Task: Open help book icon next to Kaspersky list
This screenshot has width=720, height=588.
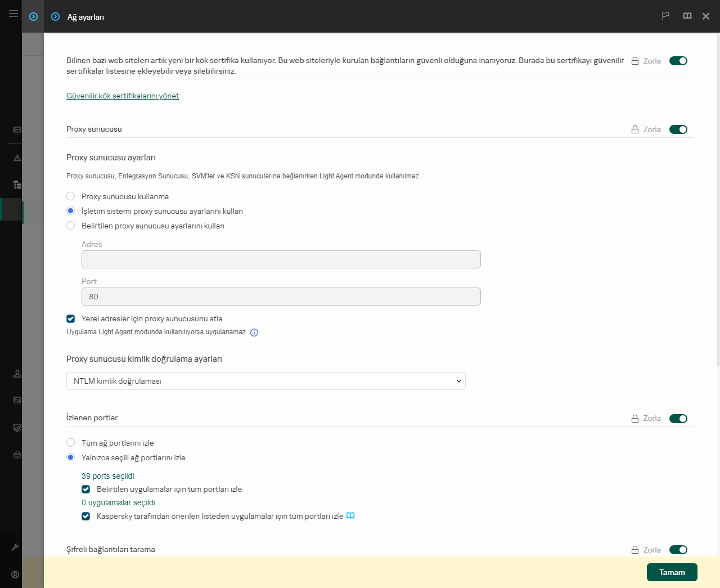Action: coord(350,516)
